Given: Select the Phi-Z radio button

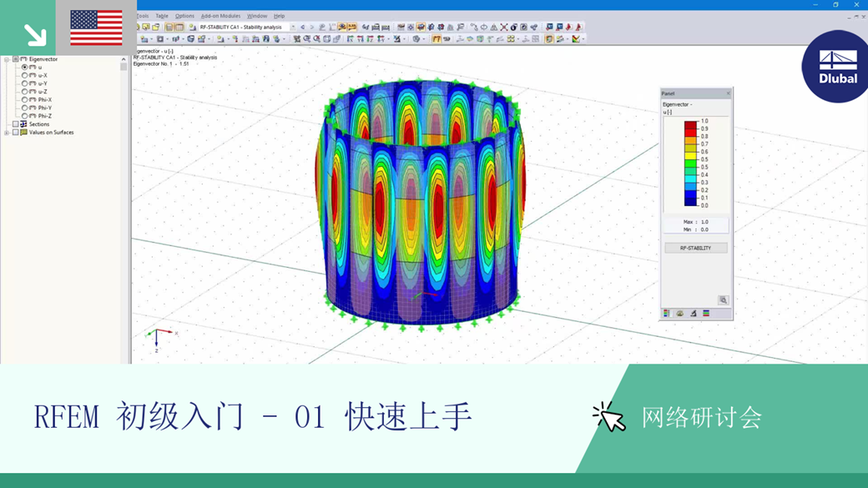Looking at the screenshot, I should coord(24,116).
